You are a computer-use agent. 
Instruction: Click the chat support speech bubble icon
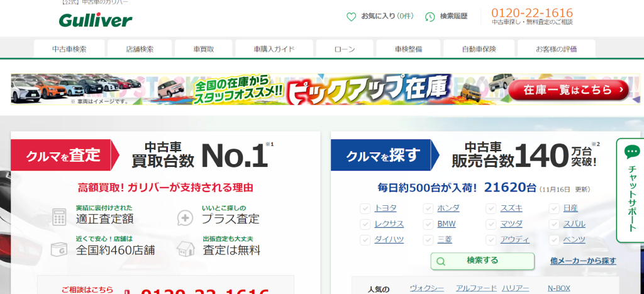tap(632, 152)
